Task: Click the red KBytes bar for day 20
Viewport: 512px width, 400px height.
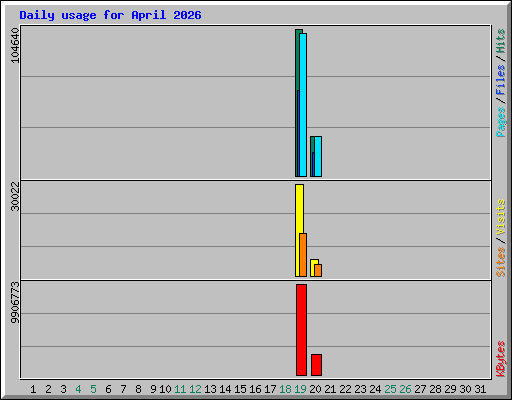Action: coord(316,365)
